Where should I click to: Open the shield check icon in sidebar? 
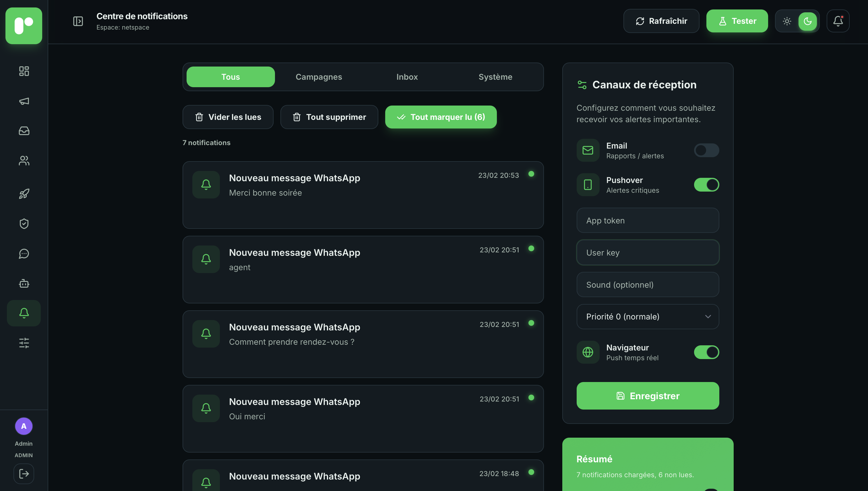(x=24, y=224)
